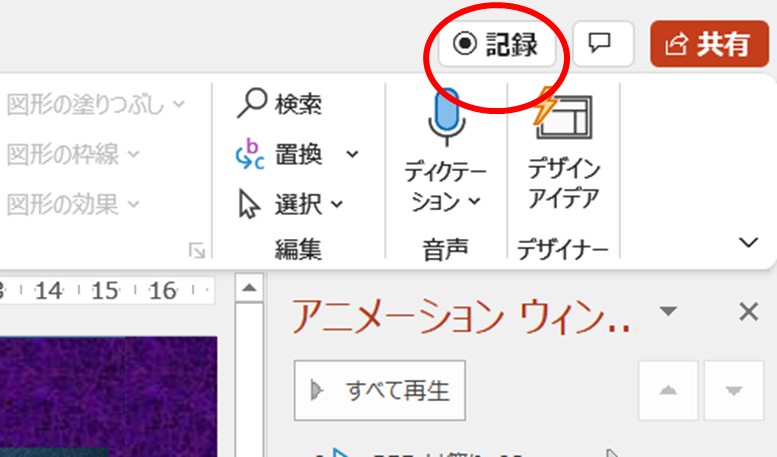This screenshot has width=777, height=457.
Task: Open デザイン アイデア designer pane
Action: [563, 149]
